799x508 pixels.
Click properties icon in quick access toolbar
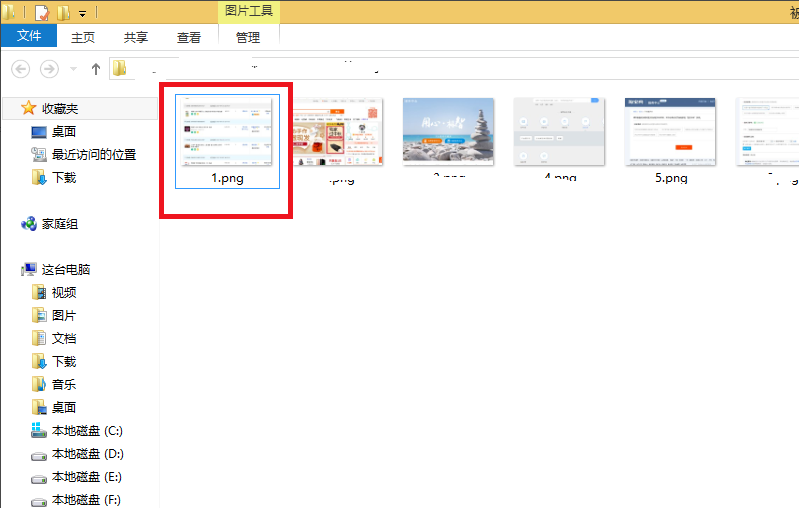point(42,12)
